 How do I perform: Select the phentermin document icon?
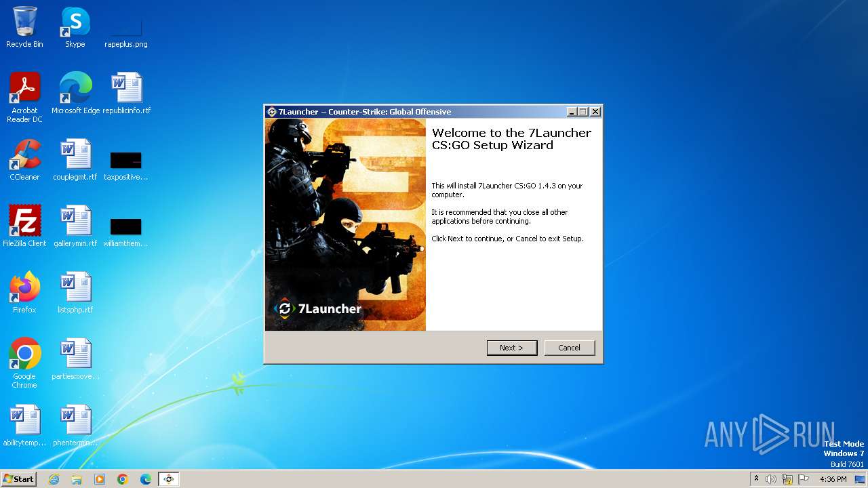tap(75, 426)
